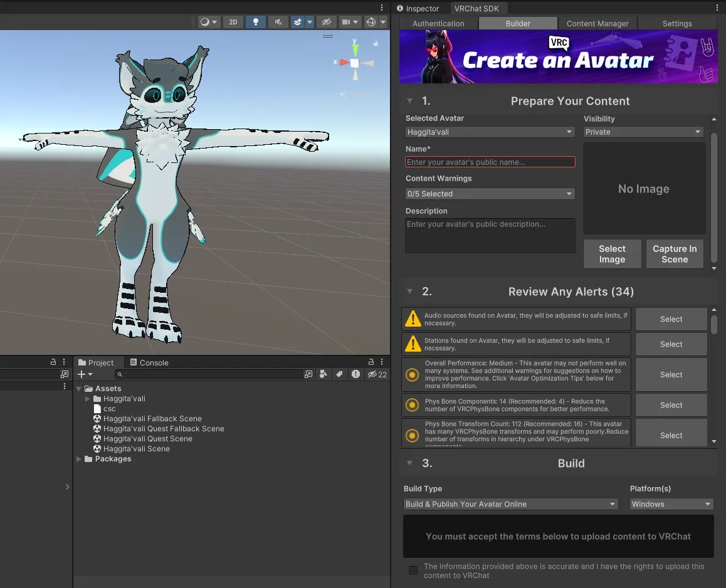The image size is (726, 588).
Task: Switch to the Inspector tab
Action: coord(418,8)
